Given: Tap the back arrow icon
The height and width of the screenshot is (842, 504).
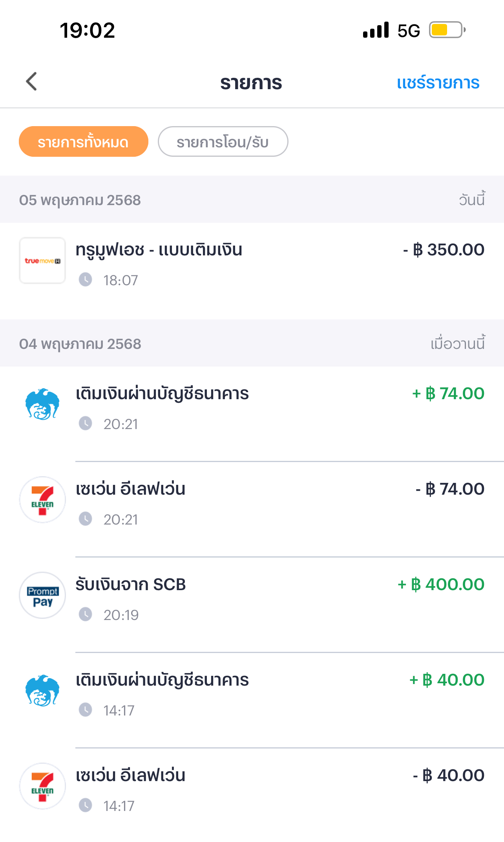Looking at the screenshot, I should tap(31, 82).
